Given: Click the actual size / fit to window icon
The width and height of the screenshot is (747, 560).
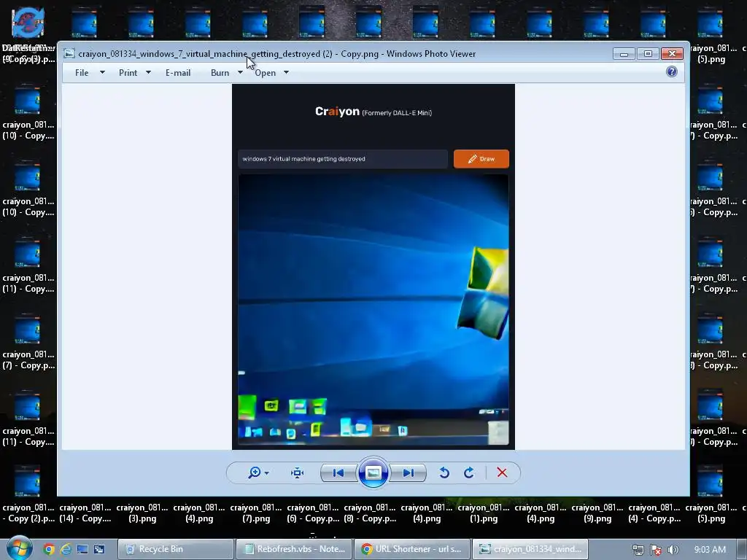Looking at the screenshot, I should [298, 472].
